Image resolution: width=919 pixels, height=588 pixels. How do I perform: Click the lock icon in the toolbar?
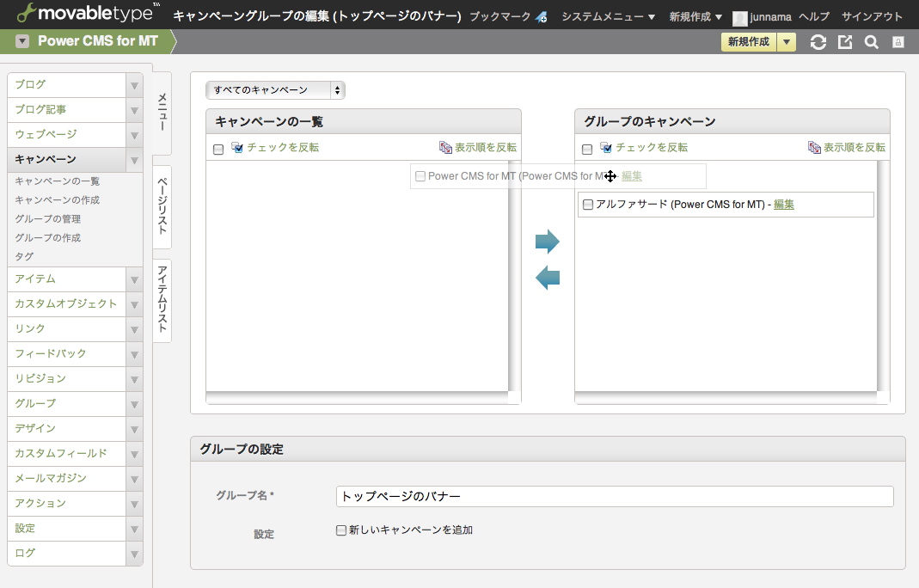click(x=898, y=42)
